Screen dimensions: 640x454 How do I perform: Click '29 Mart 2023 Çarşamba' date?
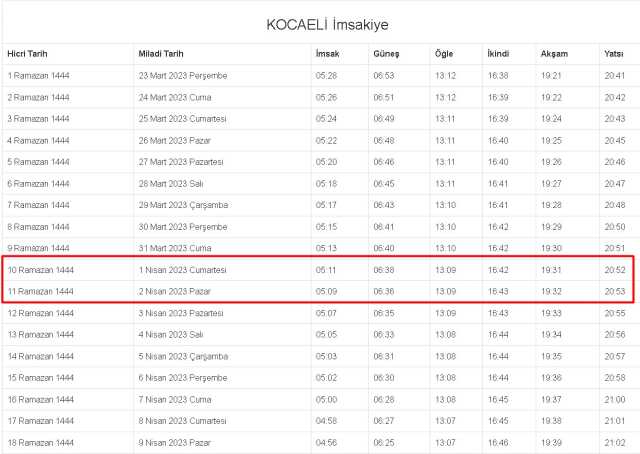pos(183,205)
